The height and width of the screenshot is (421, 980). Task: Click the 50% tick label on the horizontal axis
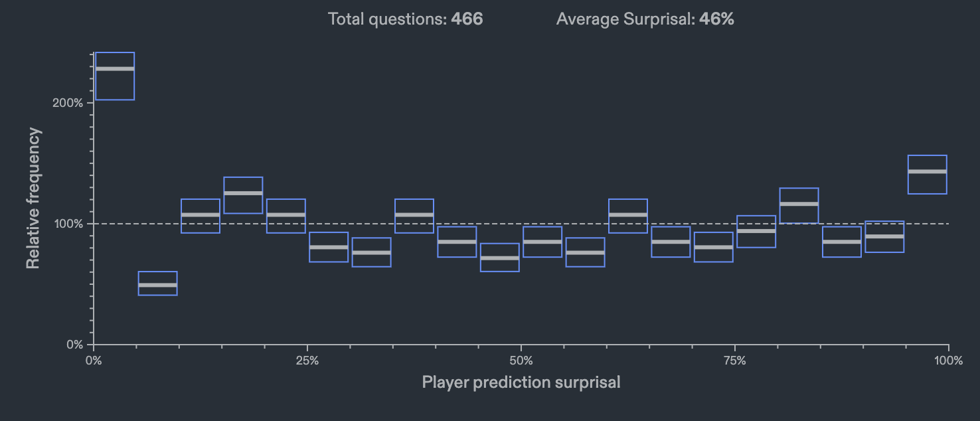(521, 361)
